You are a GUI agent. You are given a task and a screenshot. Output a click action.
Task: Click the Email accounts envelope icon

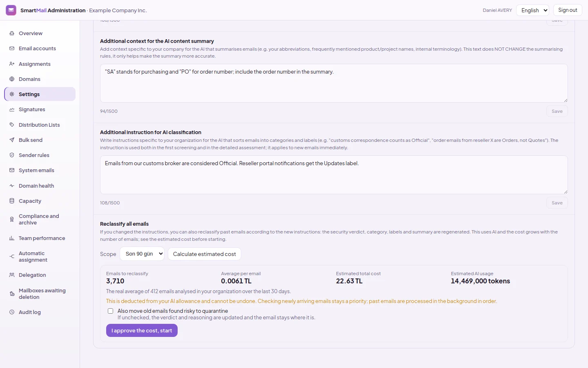(x=12, y=49)
